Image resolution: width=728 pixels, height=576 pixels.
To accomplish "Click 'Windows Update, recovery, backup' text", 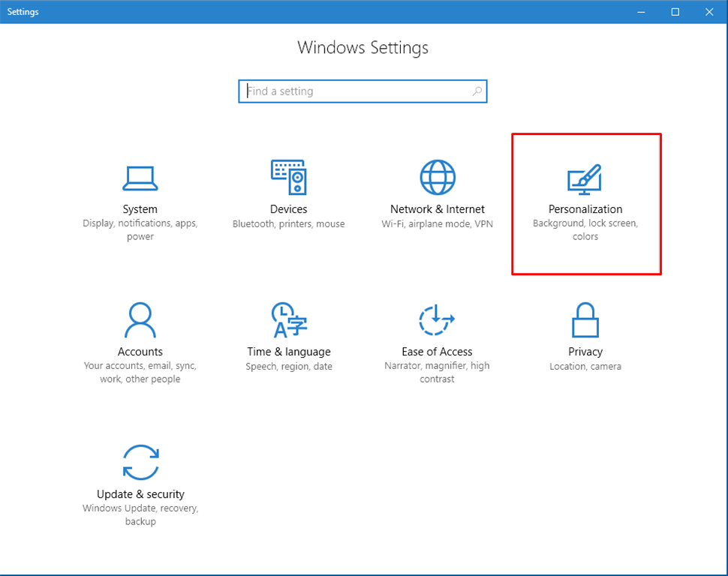I will 140,514.
